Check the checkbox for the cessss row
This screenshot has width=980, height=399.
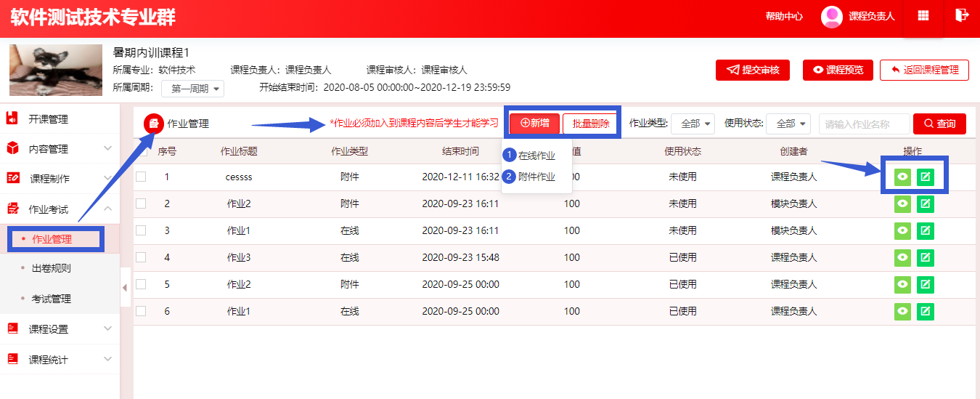141,177
